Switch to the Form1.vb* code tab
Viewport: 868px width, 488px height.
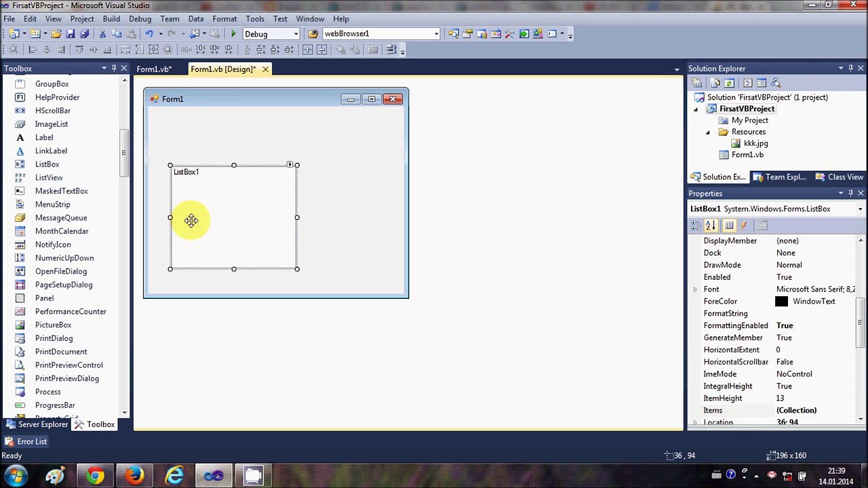[154, 69]
